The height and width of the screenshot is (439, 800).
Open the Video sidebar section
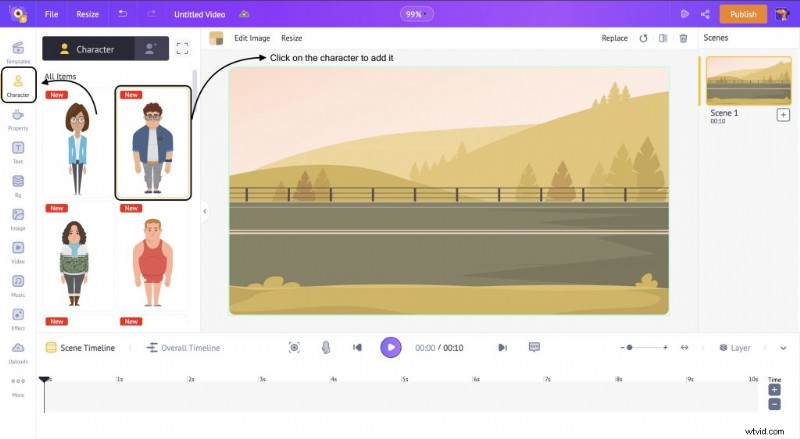click(x=18, y=252)
